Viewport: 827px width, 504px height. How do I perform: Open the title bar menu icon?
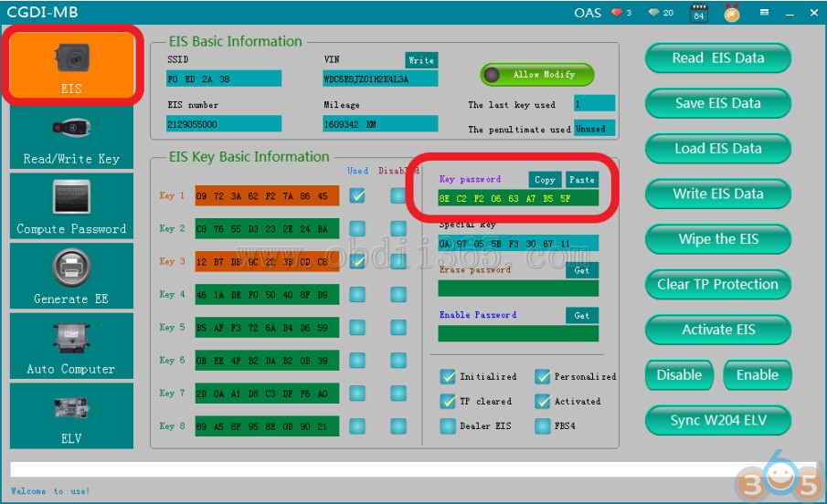click(x=764, y=12)
